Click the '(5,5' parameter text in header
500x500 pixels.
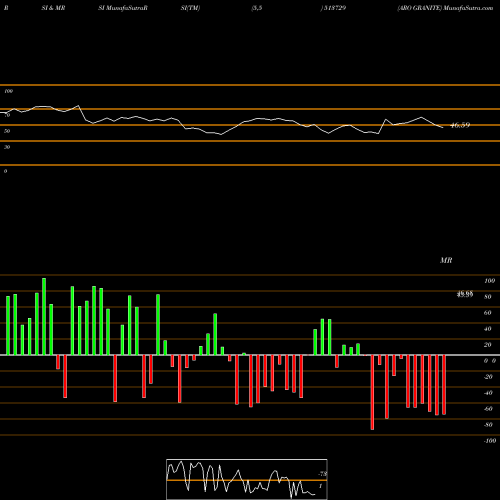(257, 8)
